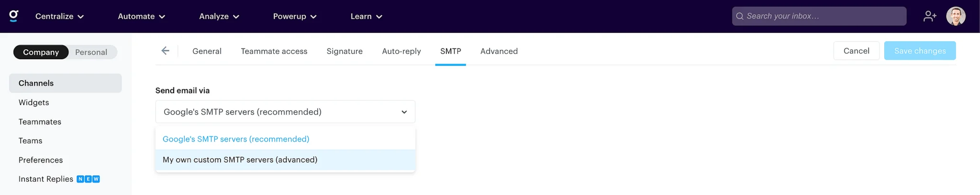
Task: Expand the Analyze menu
Action: point(219,16)
